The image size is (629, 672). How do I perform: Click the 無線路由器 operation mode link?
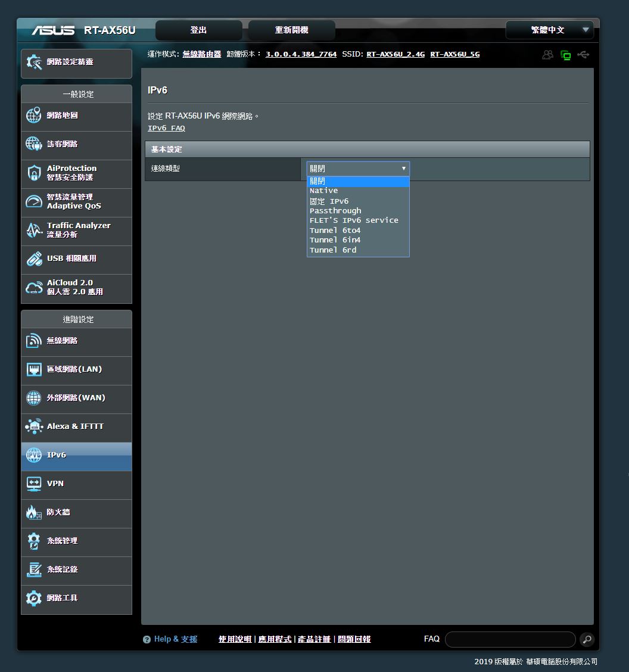pyautogui.click(x=202, y=54)
